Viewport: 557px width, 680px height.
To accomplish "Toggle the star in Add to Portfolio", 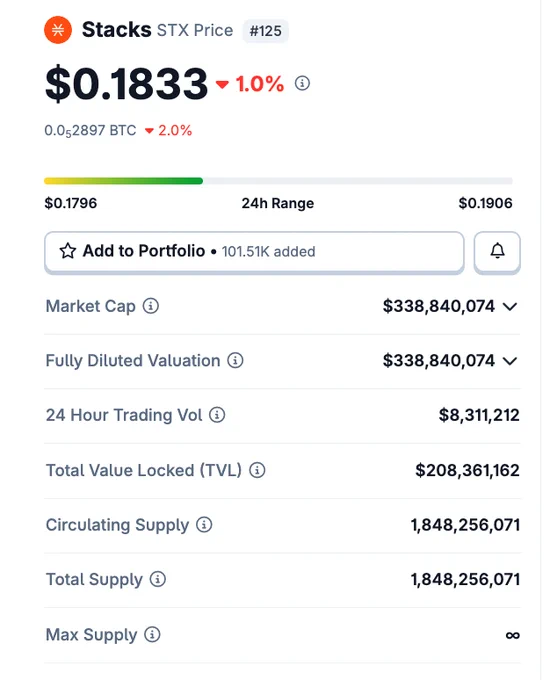I will 68,251.
